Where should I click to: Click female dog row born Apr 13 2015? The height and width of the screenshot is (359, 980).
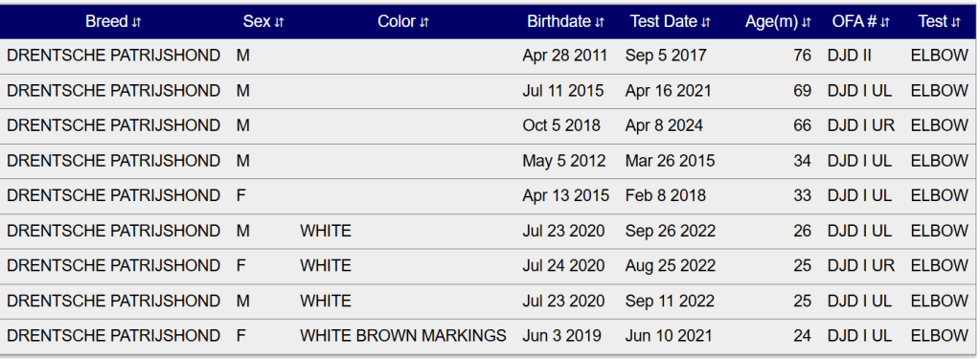pyautogui.click(x=489, y=196)
